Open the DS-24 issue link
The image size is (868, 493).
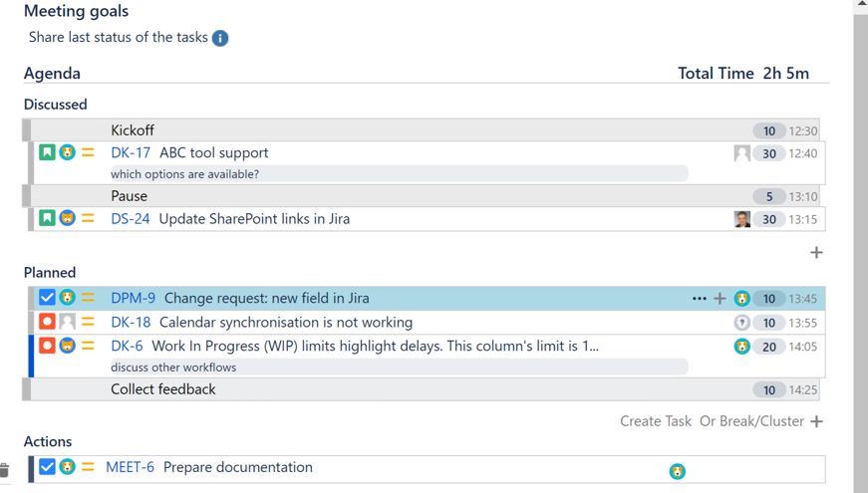131,218
